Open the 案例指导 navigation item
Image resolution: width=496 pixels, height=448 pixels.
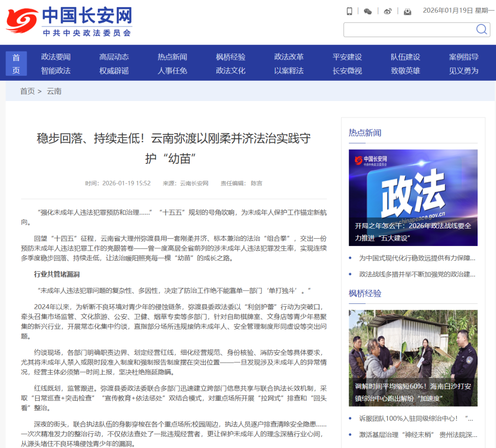(463, 57)
